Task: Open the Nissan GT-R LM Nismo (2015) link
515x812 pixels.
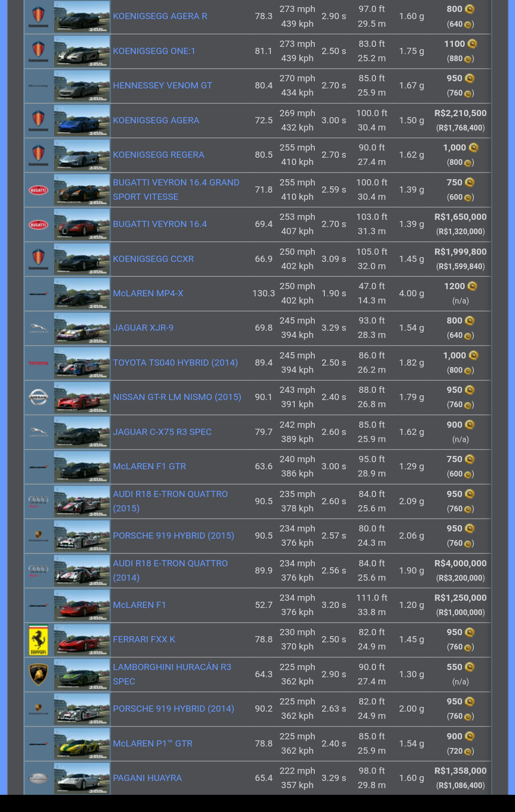Action: 177,397
